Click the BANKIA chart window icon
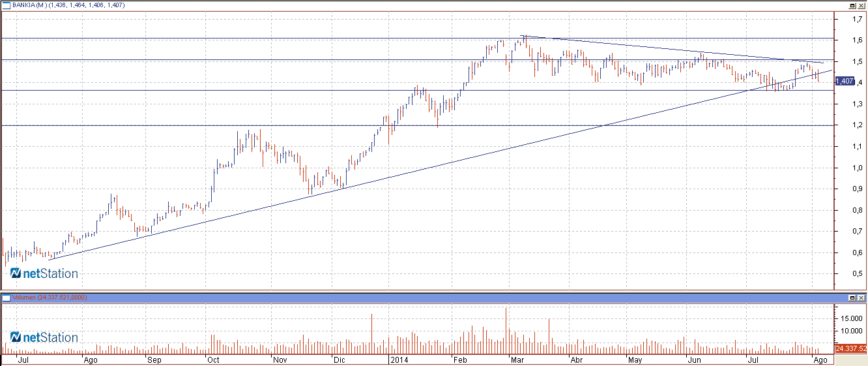 click(x=5, y=5)
